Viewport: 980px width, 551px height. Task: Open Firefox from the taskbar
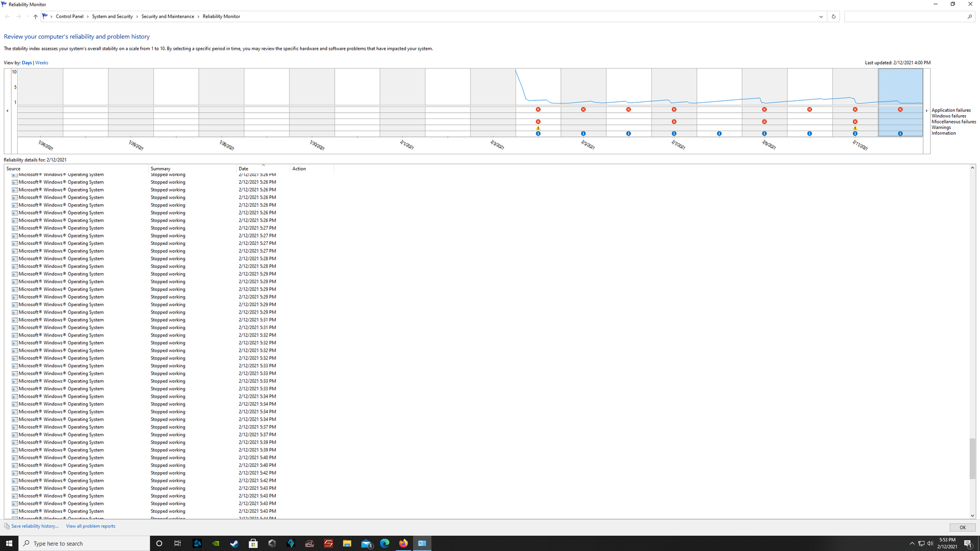[403, 543]
